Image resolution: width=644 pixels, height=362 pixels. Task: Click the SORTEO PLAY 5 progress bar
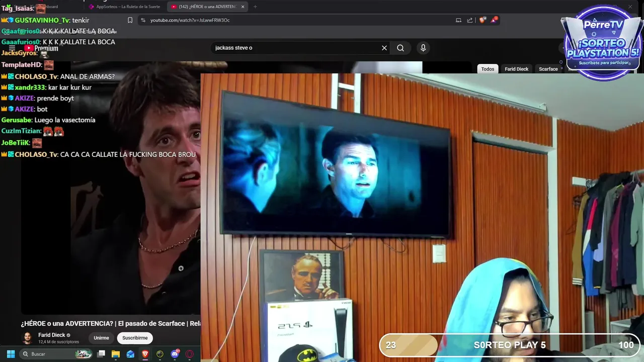pos(509,345)
